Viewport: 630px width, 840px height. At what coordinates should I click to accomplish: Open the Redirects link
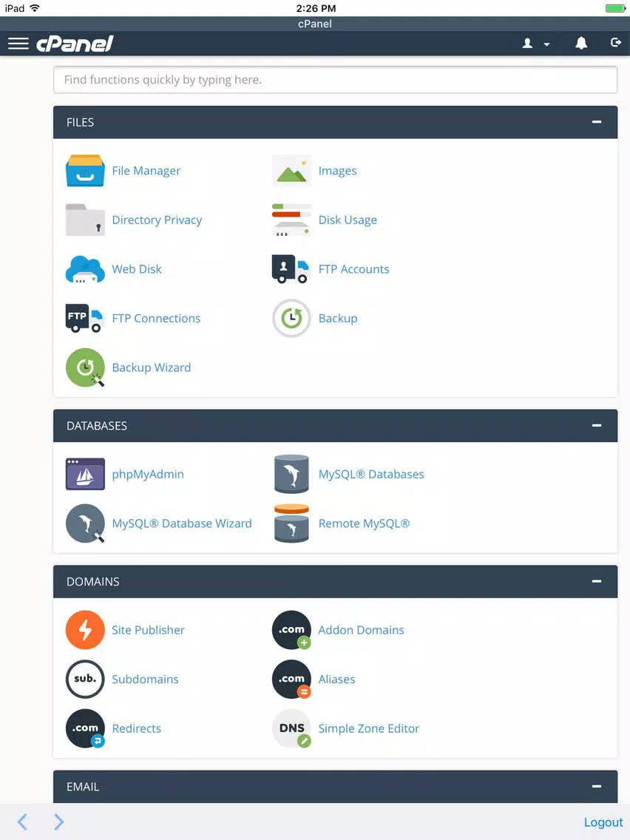137,728
